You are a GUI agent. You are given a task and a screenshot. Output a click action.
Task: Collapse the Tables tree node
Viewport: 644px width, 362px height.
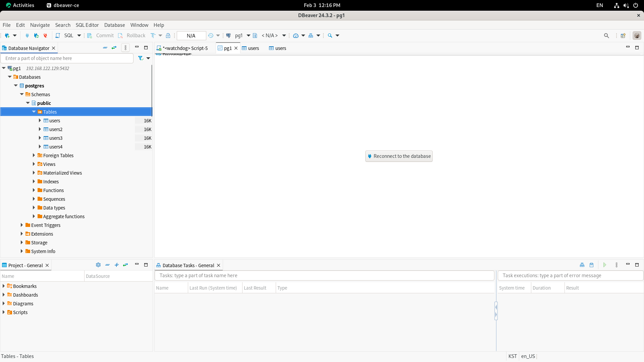point(34,112)
